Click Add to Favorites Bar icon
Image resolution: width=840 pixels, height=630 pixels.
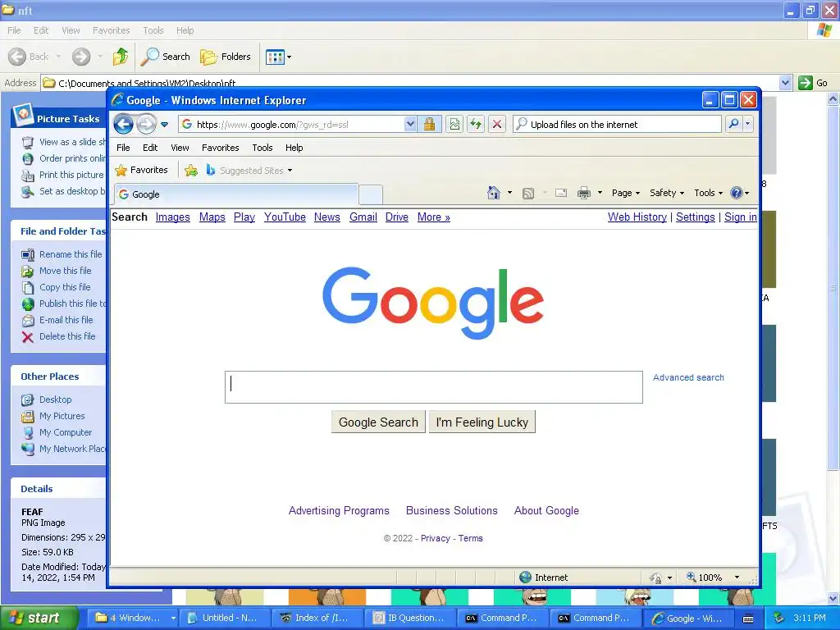(x=190, y=171)
